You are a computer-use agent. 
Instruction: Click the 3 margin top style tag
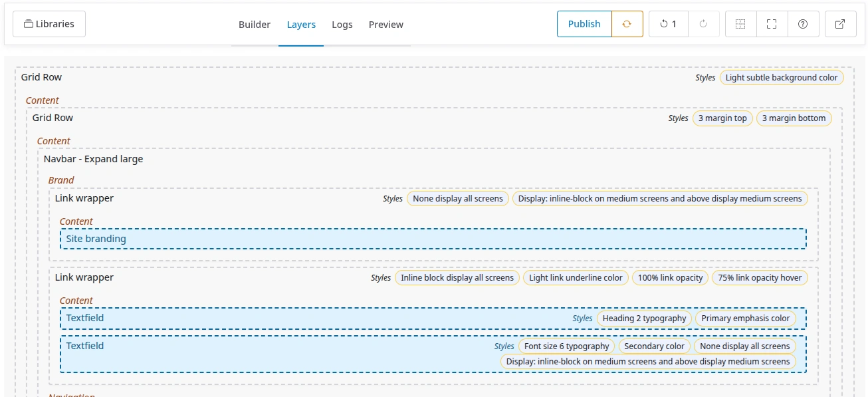(722, 118)
